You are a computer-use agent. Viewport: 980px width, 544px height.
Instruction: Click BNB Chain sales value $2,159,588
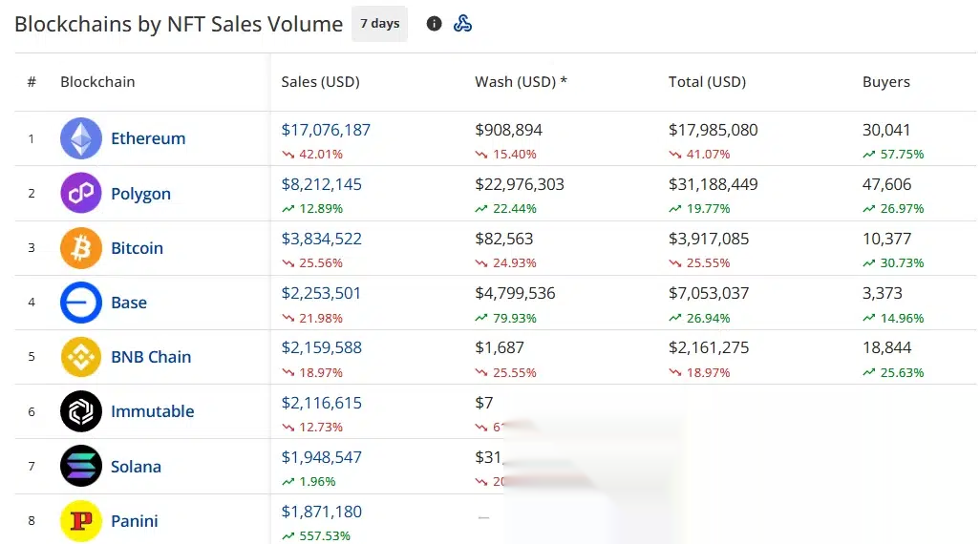coord(321,347)
